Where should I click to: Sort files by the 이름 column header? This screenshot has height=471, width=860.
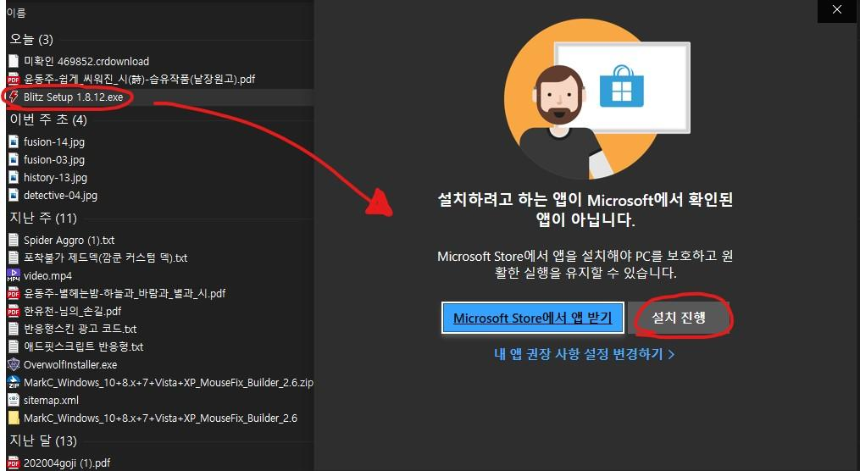pyautogui.click(x=16, y=13)
